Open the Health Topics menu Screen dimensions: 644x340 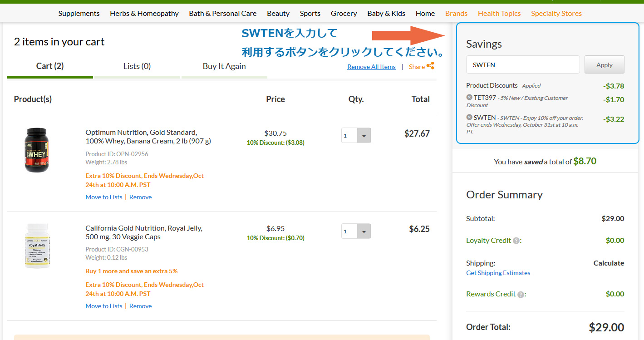pyautogui.click(x=499, y=13)
